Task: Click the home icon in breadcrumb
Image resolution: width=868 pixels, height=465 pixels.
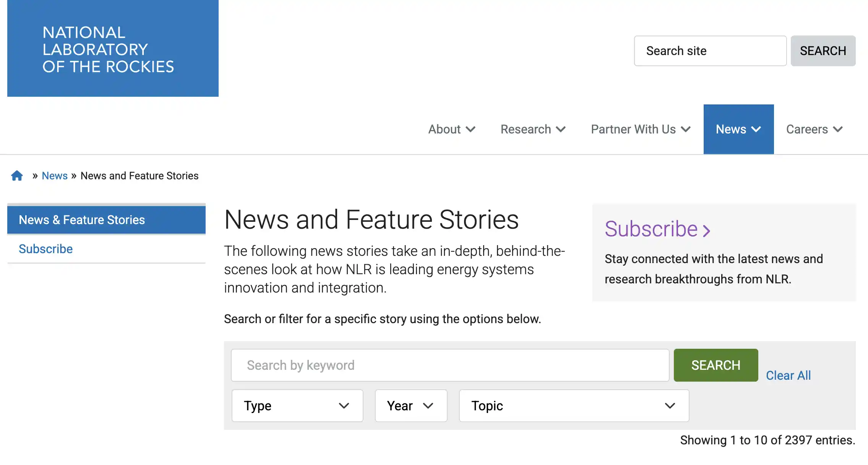Action: click(17, 176)
